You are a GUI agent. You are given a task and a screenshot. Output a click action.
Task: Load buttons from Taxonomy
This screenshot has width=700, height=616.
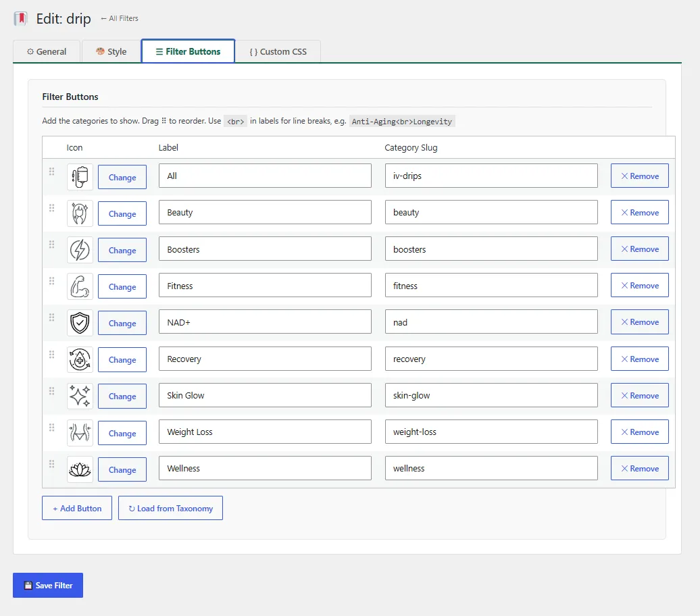click(170, 509)
